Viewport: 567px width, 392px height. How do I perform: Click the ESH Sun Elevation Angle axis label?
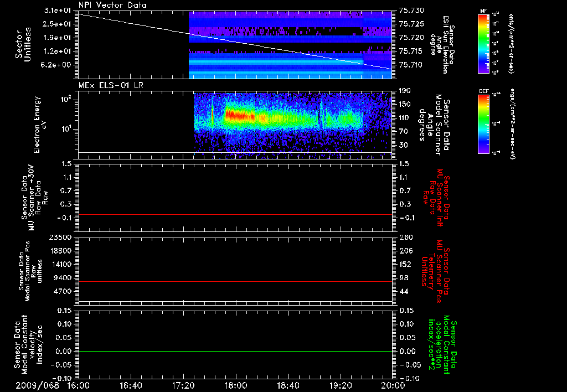[442, 44]
